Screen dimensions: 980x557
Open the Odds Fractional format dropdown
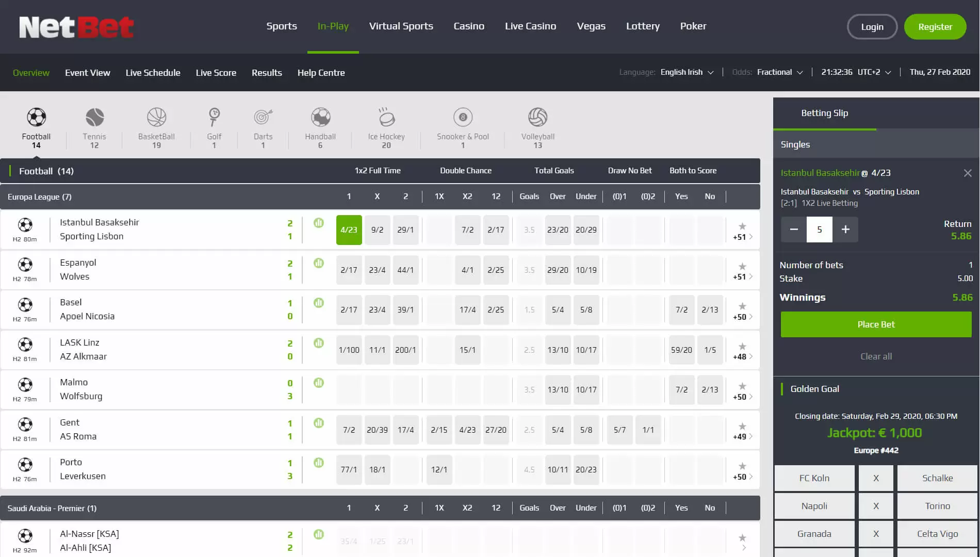[x=779, y=72]
